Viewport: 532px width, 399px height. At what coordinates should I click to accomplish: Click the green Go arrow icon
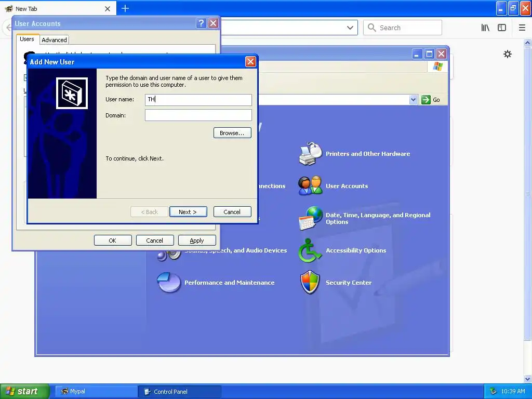point(426,100)
